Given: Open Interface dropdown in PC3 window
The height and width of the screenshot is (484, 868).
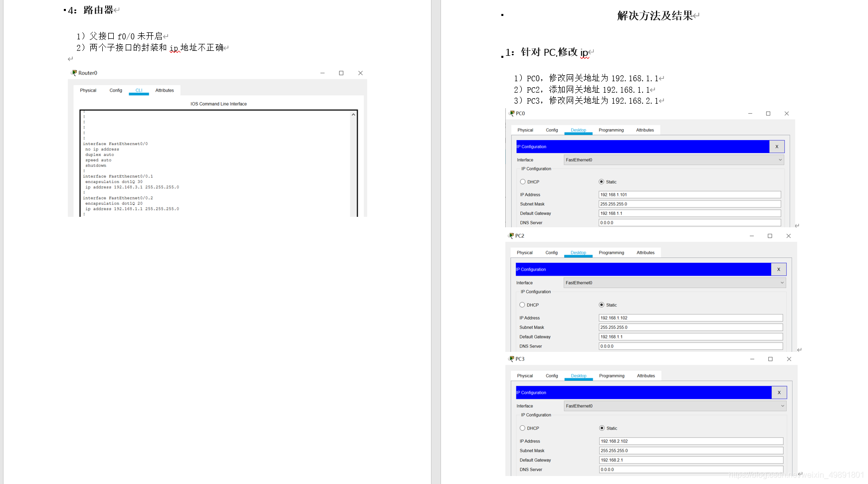Looking at the screenshot, I should click(675, 406).
